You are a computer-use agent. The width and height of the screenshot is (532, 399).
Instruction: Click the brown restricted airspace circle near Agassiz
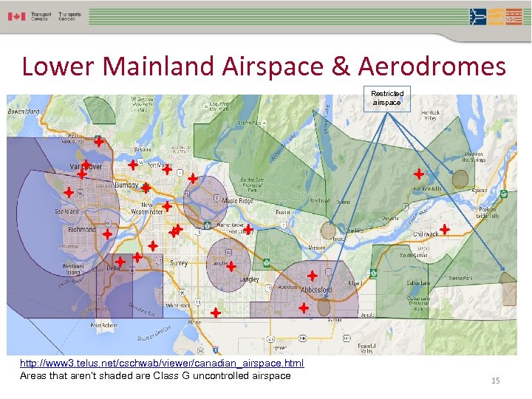tap(460, 179)
